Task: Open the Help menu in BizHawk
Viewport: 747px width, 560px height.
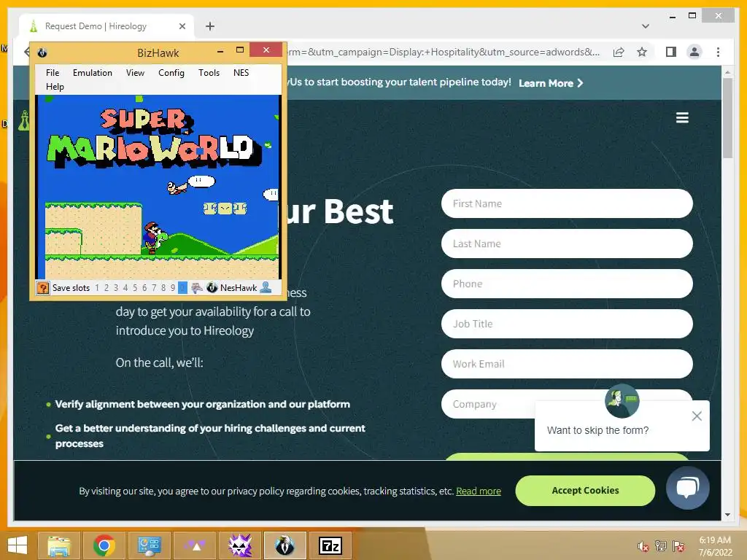Action: coord(55,87)
